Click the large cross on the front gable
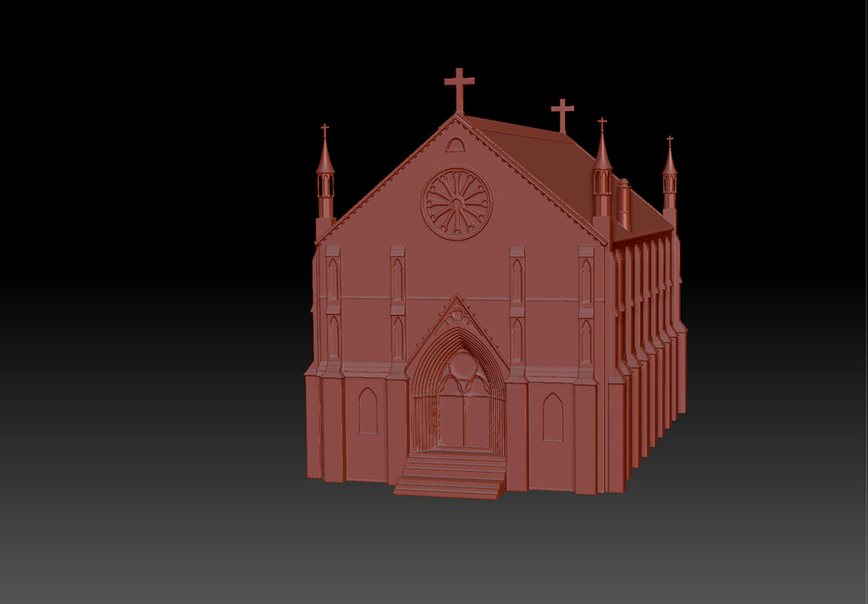This screenshot has width=868, height=604. point(459,88)
